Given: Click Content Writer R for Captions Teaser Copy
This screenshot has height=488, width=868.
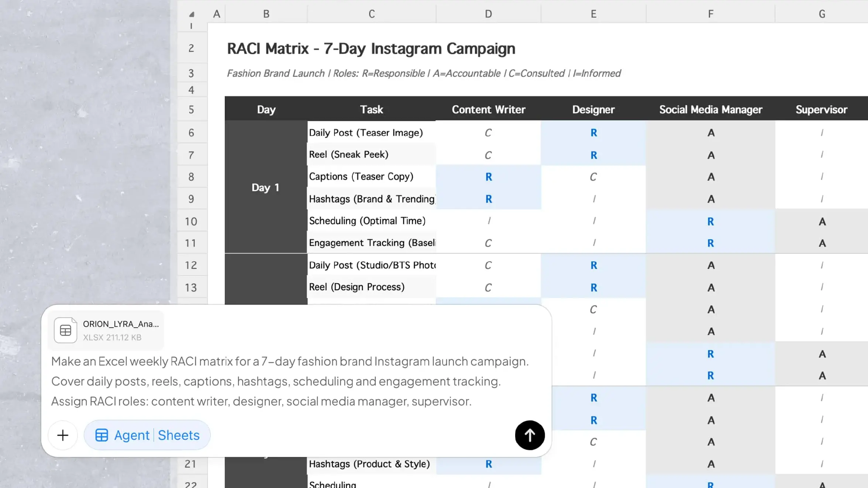Looking at the screenshot, I should (488, 177).
